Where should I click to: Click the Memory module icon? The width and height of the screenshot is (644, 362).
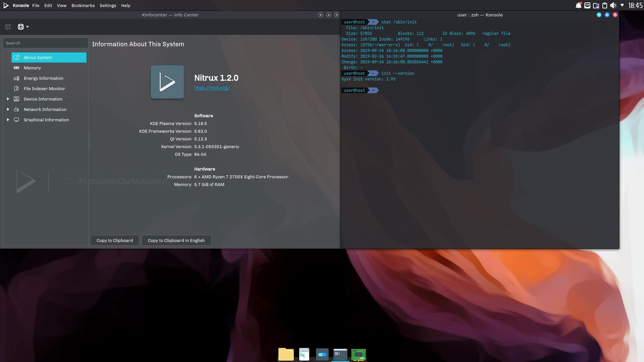[16, 68]
